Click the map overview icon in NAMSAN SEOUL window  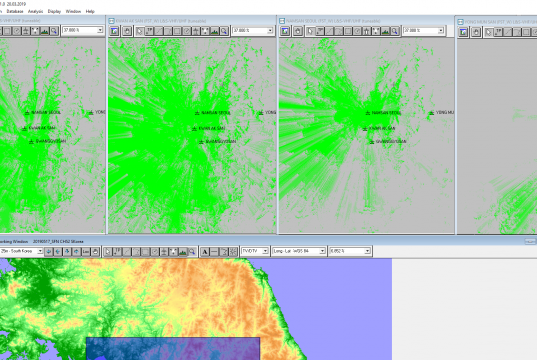click(285, 31)
